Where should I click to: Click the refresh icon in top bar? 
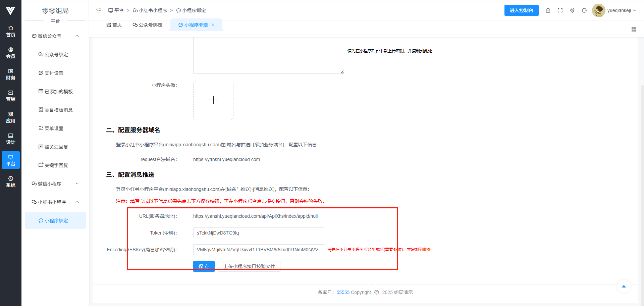(x=584, y=10)
